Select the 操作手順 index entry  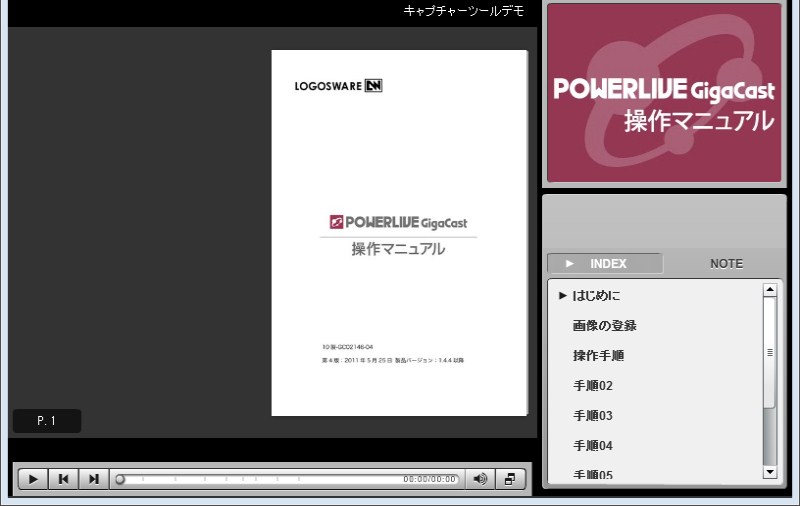pos(598,356)
